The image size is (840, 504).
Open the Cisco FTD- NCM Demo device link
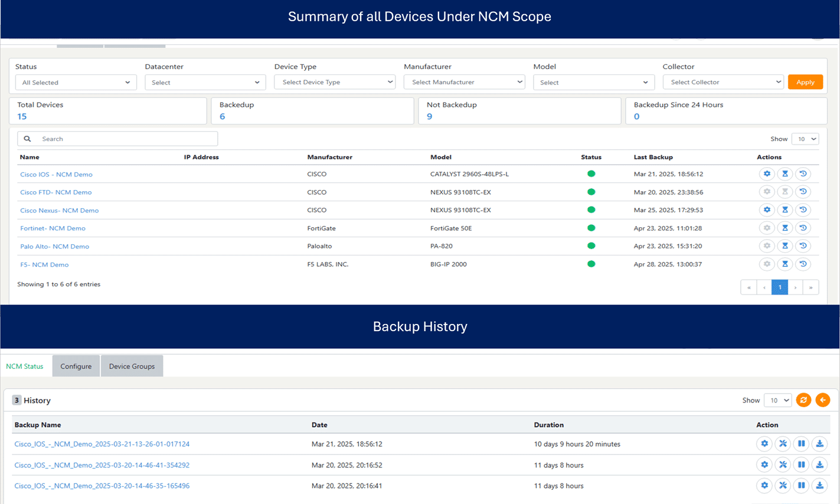pyautogui.click(x=56, y=192)
